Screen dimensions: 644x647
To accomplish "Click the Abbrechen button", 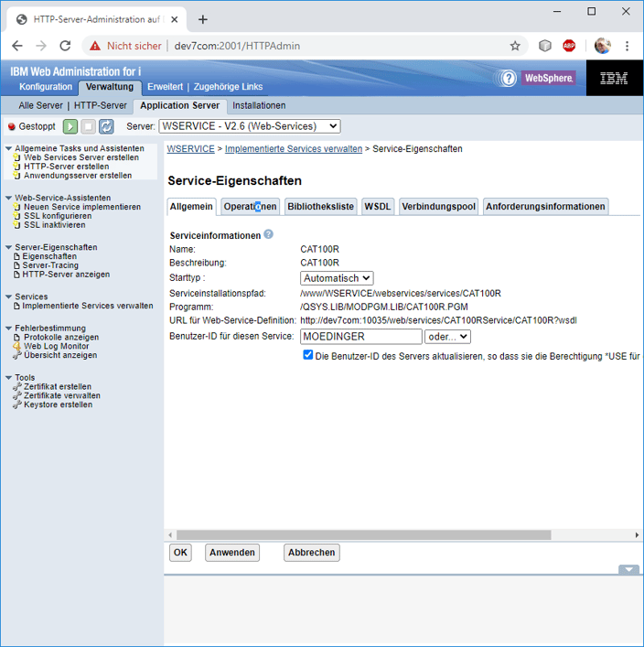I will (x=311, y=553).
